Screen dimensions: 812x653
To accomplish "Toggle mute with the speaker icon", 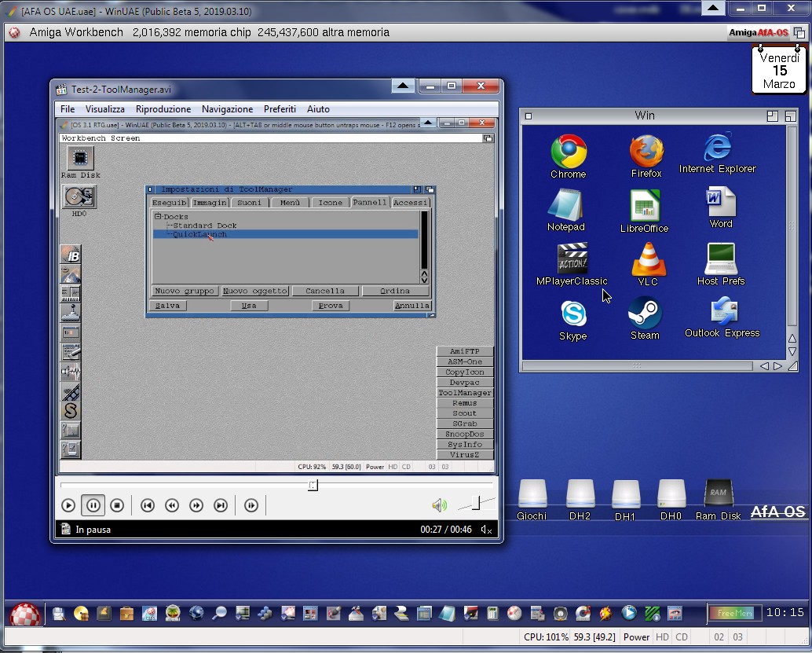I will pos(439,505).
